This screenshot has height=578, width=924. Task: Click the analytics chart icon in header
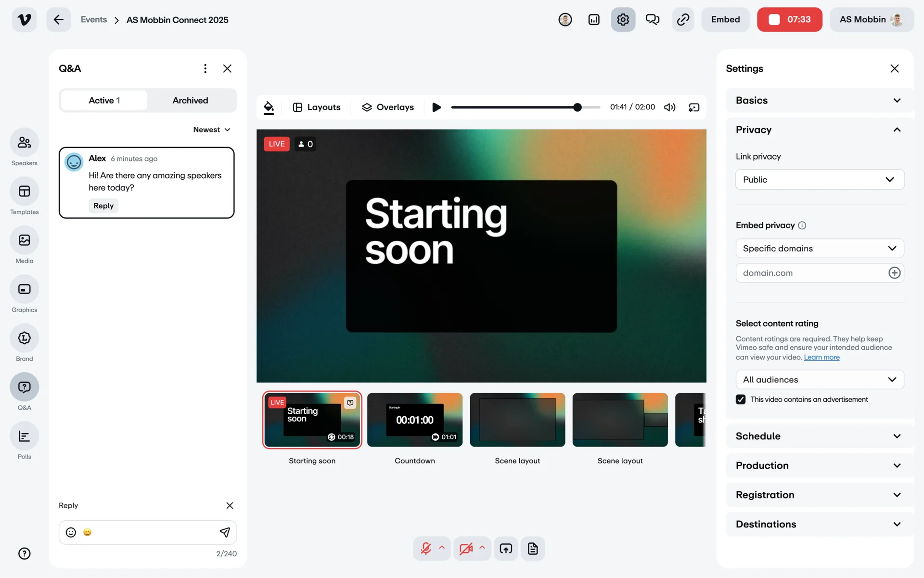[x=594, y=20]
